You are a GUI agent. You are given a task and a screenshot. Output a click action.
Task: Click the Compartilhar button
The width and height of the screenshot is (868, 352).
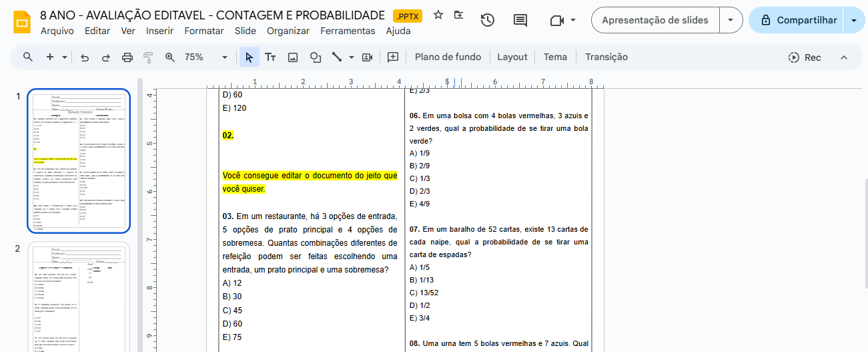pos(797,20)
